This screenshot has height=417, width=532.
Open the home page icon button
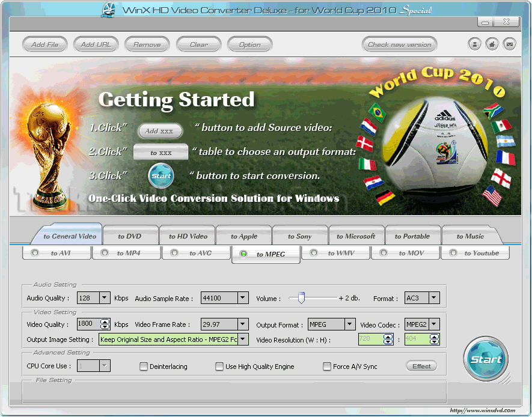tap(492, 44)
